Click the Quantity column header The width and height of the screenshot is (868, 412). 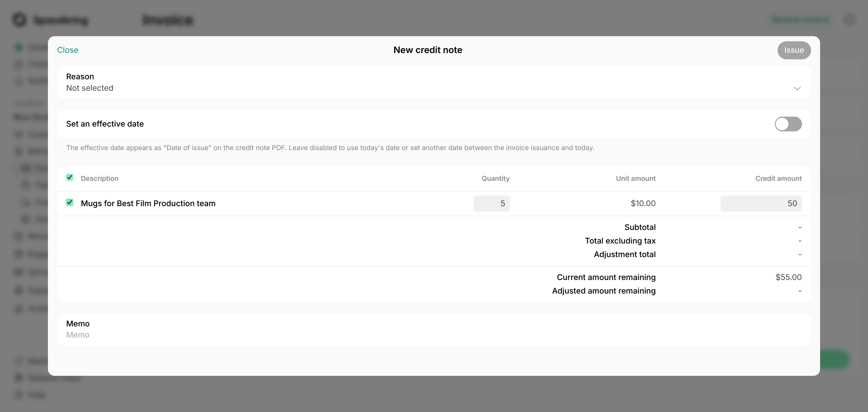pyautogui.click(x=495, y=178)
